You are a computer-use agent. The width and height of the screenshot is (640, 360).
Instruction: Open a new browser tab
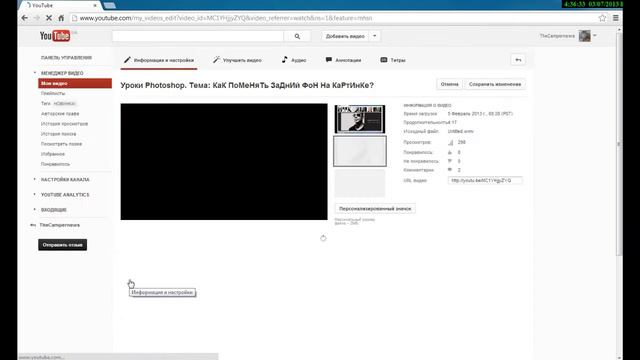coord(110,5)
